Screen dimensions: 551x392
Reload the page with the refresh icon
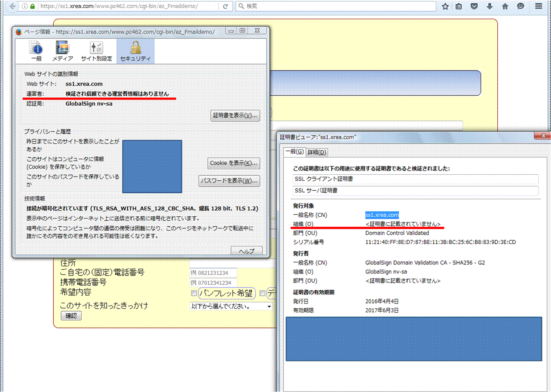point(226,6)
